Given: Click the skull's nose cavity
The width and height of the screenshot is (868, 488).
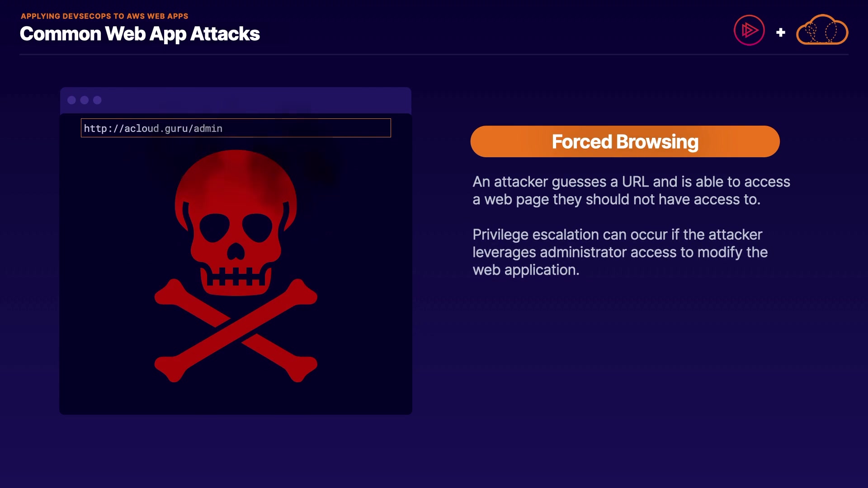Looking at the screenshot, I should coord(236,252).
